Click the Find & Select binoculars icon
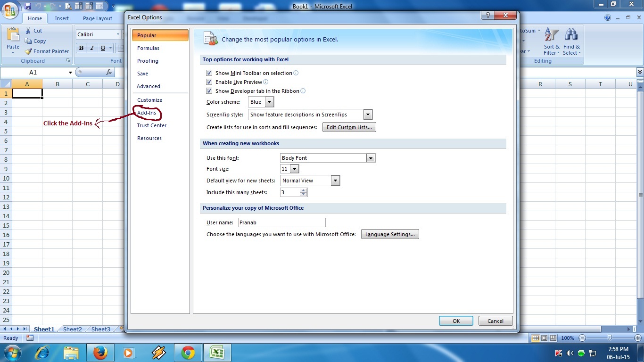The image size is (644, 362). [571, 35]
